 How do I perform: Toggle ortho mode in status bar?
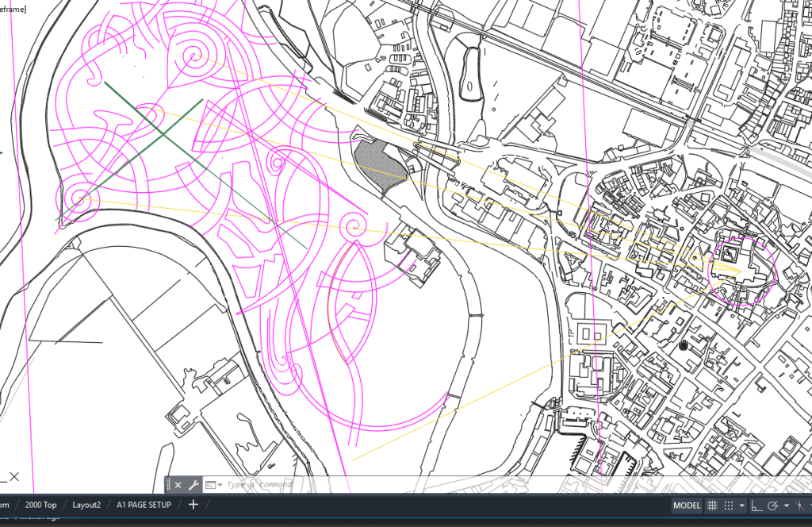click(756, 506)
